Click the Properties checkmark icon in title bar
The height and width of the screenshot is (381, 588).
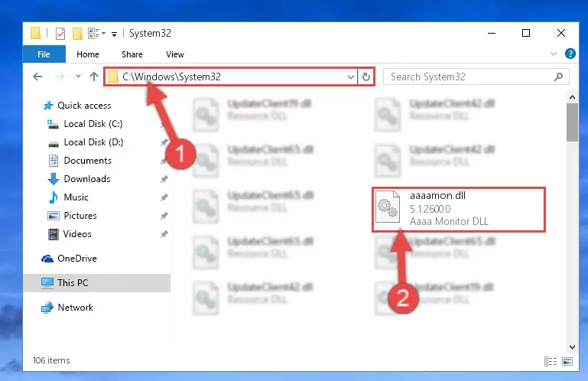click(60, 34)
